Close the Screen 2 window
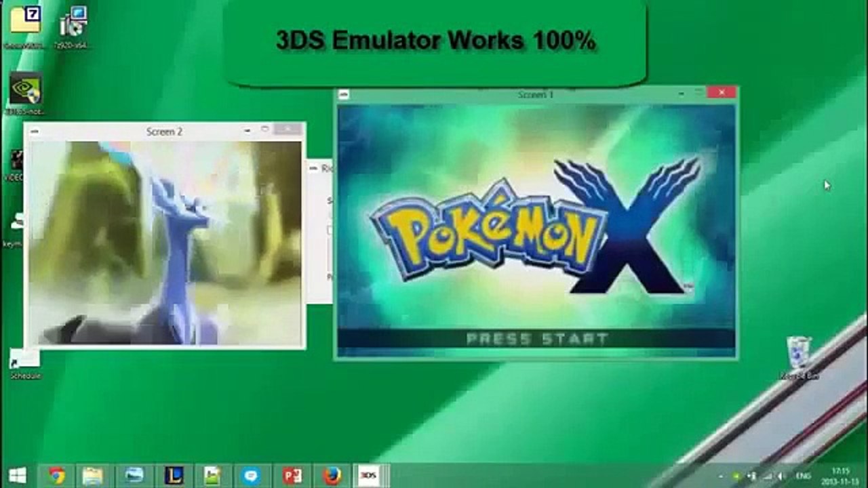This screenshot has width=868, height=488. [x=288, y=129]
